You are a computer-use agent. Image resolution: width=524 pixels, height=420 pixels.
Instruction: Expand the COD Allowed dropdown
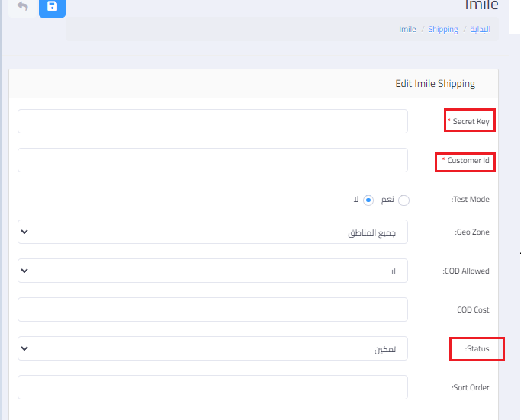[x=212, y=271]
